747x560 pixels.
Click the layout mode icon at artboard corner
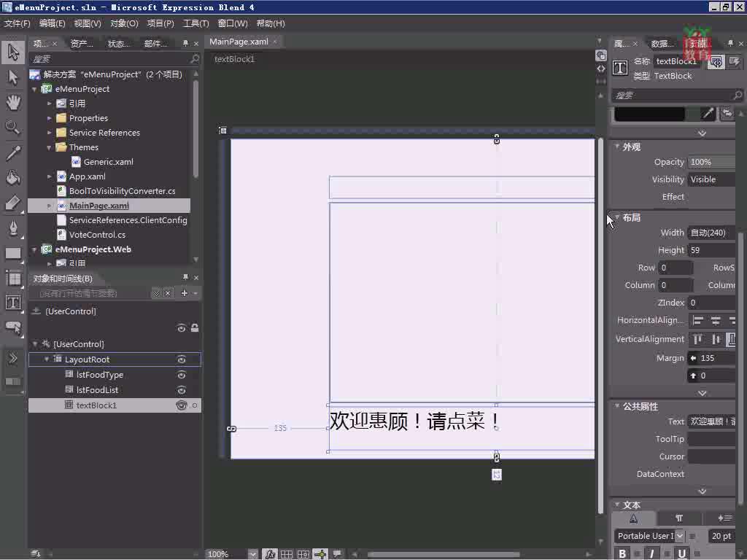[222, 131]
